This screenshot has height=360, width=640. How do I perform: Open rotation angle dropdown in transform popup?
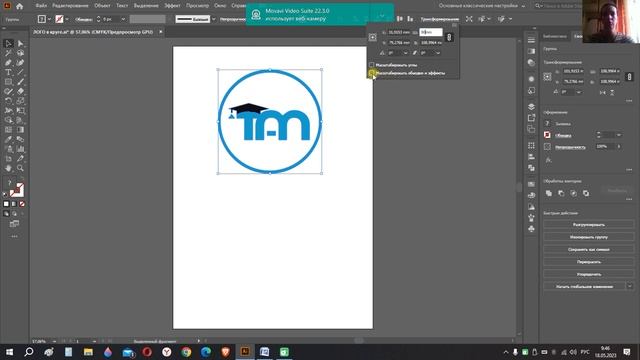click(405, 53)
